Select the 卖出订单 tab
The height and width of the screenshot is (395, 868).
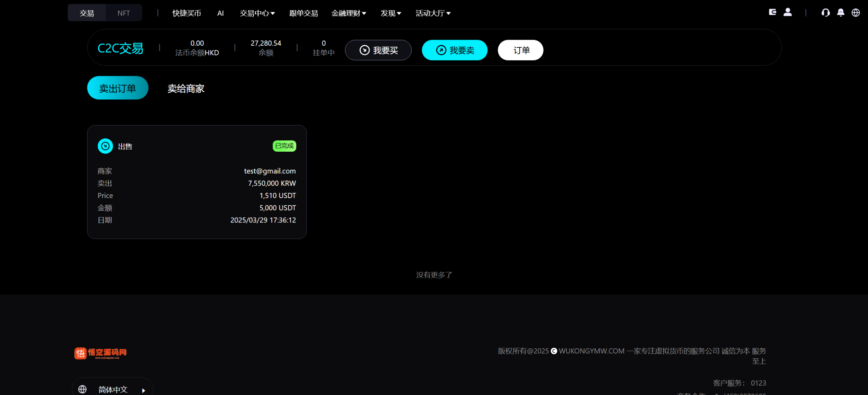coord(118,88)
